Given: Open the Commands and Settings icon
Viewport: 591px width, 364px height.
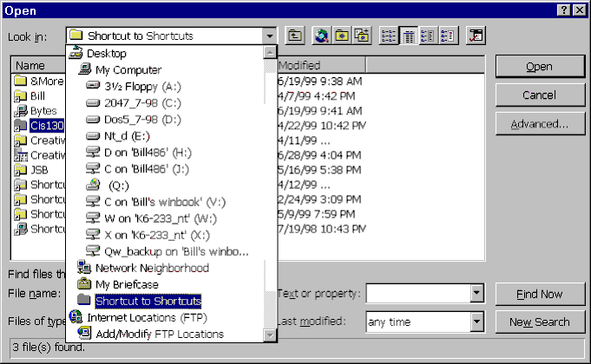Looking at the screenshot, I should tap(475, 36).
